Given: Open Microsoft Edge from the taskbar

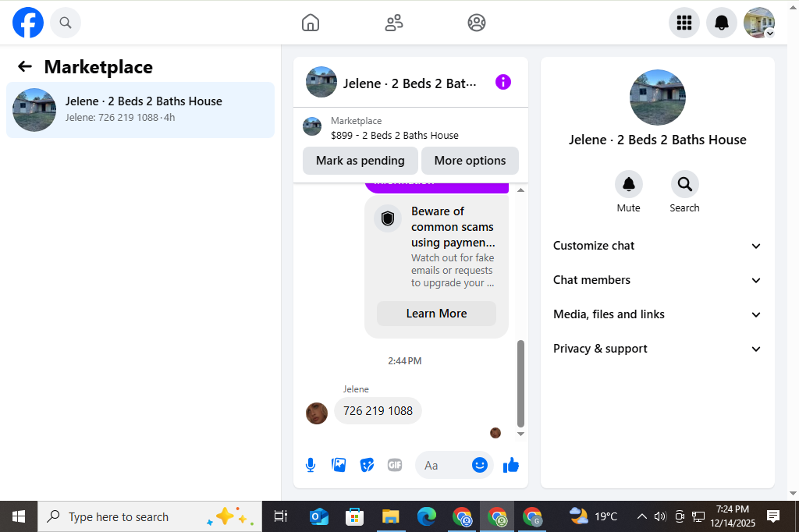Looking at the screenshot, I should 427,516.
